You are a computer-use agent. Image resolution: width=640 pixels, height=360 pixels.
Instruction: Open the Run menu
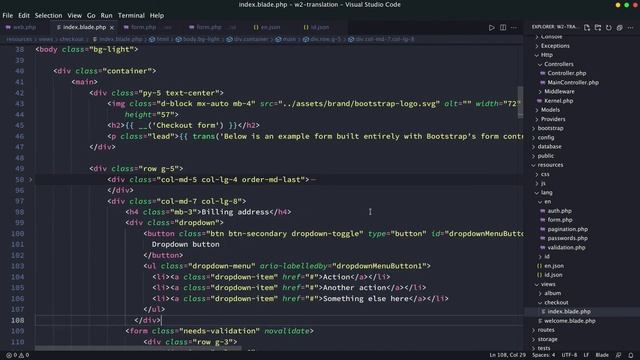106,16
